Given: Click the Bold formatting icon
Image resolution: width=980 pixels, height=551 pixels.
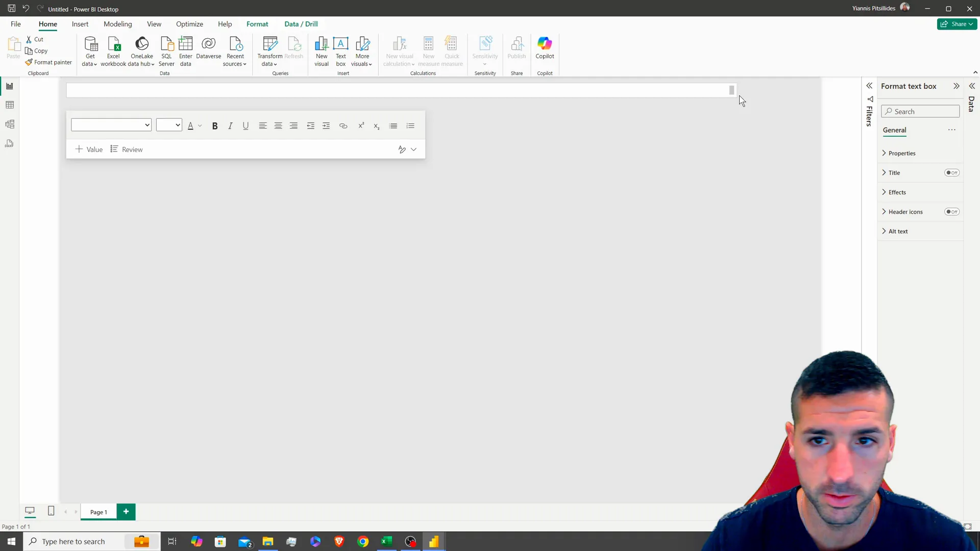Looking at the screenshot, I should click(215, 125).
